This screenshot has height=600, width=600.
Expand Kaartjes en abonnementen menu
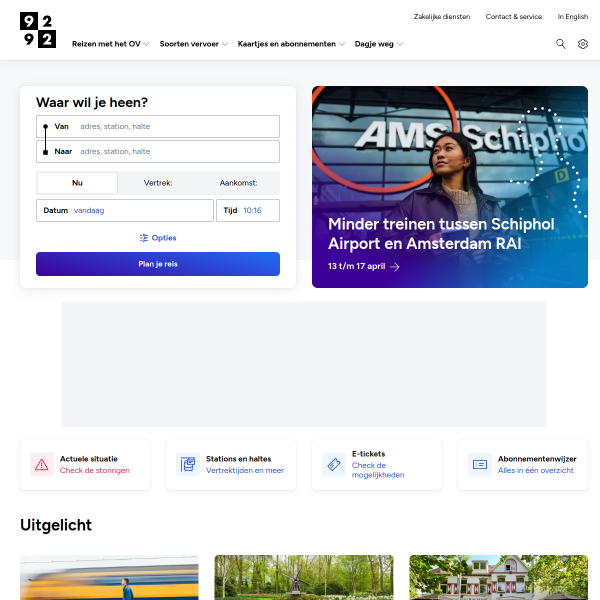coord(291,44)
